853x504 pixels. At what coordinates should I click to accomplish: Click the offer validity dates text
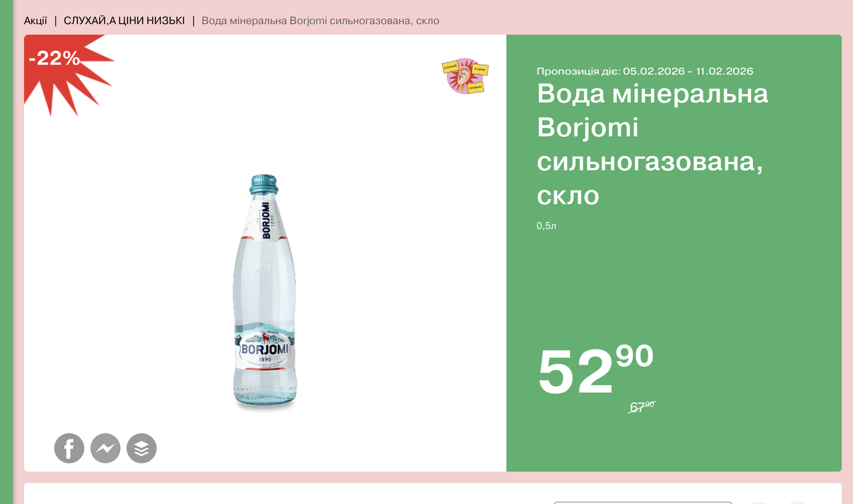click(x=645, y=71)
